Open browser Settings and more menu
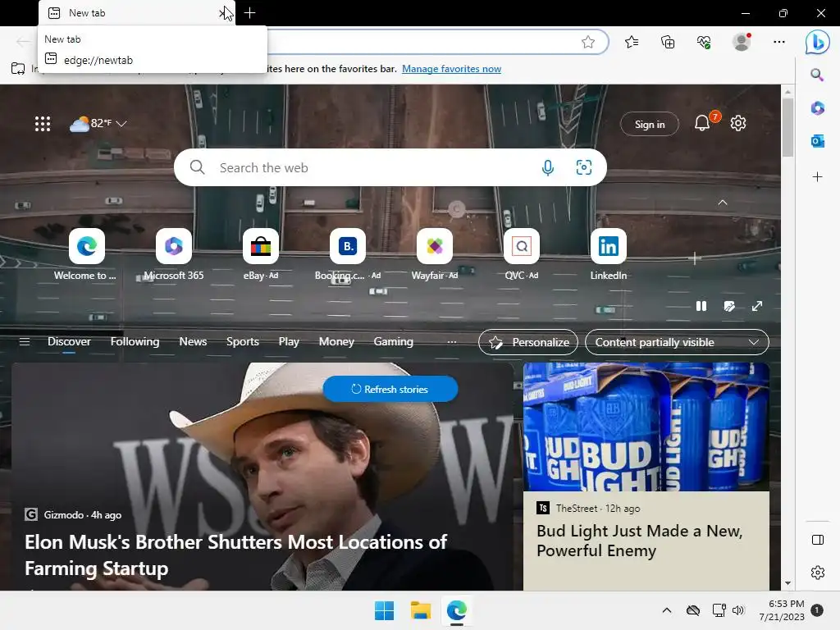The image size is (840, 630). (x=779, y=42)
